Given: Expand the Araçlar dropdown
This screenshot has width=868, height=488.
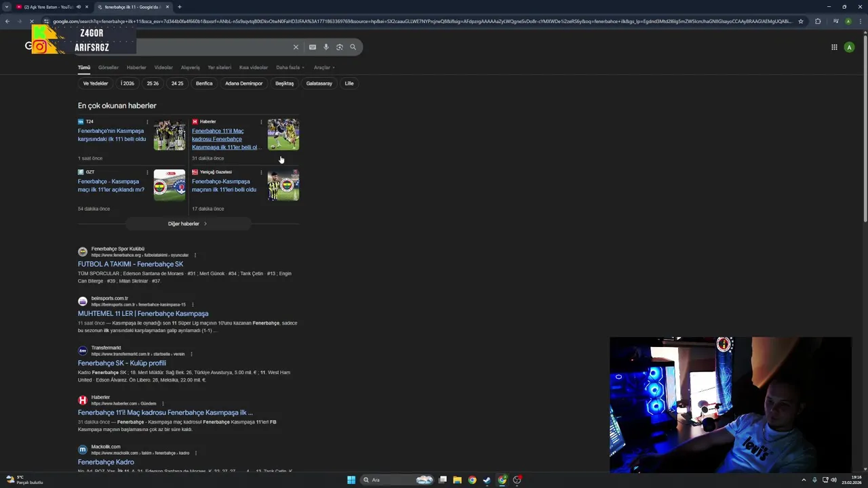Looking at the screenshot, I should pyautogui.click(x=324, y=67).
